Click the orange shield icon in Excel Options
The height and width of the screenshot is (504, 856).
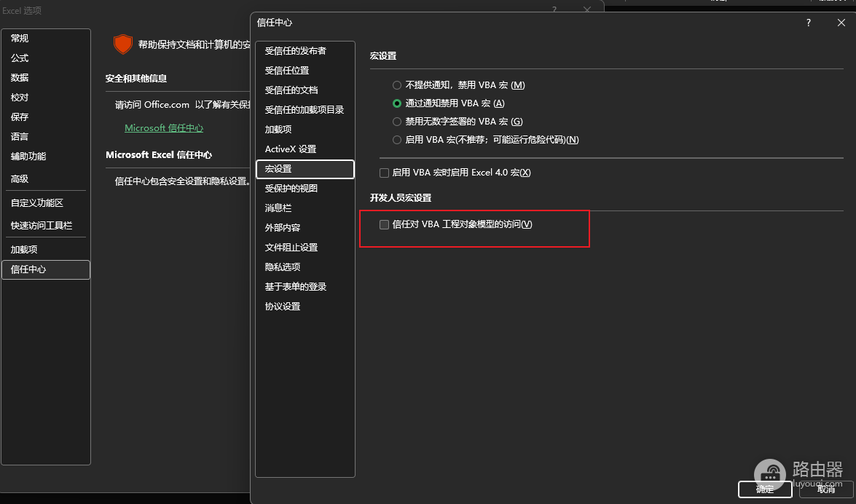[123, 44]
